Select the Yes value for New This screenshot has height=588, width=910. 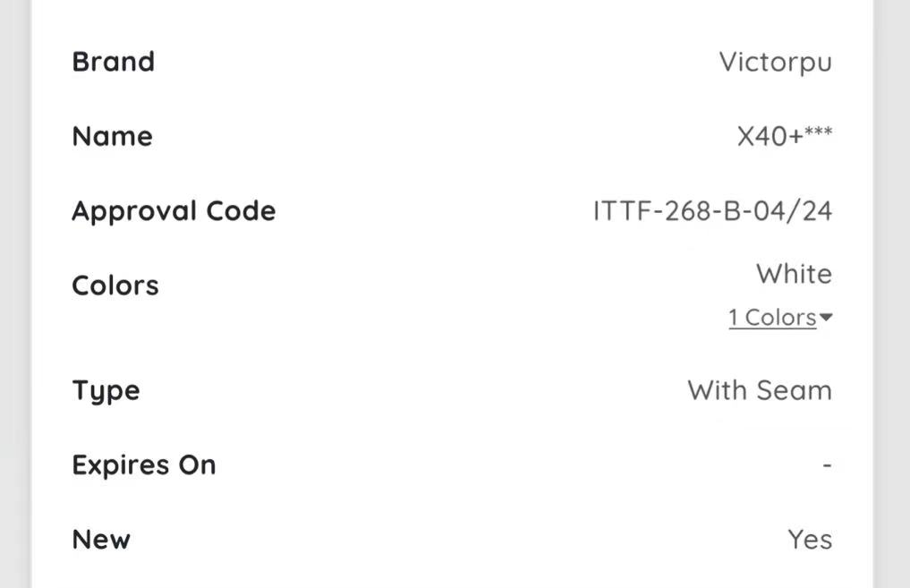[x=810, y=540]
